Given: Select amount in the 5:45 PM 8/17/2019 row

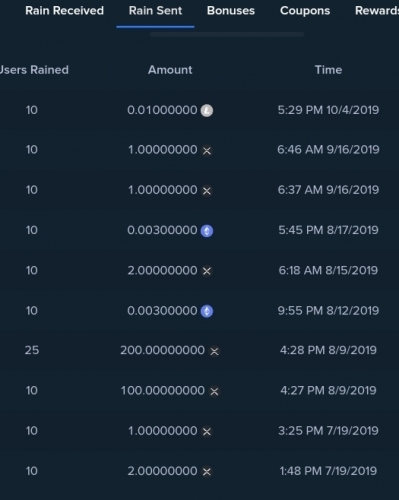Looking at the screenshot, I should 162,230.
